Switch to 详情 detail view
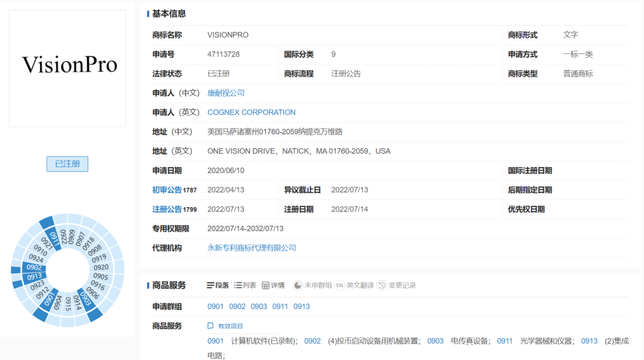 273,285
